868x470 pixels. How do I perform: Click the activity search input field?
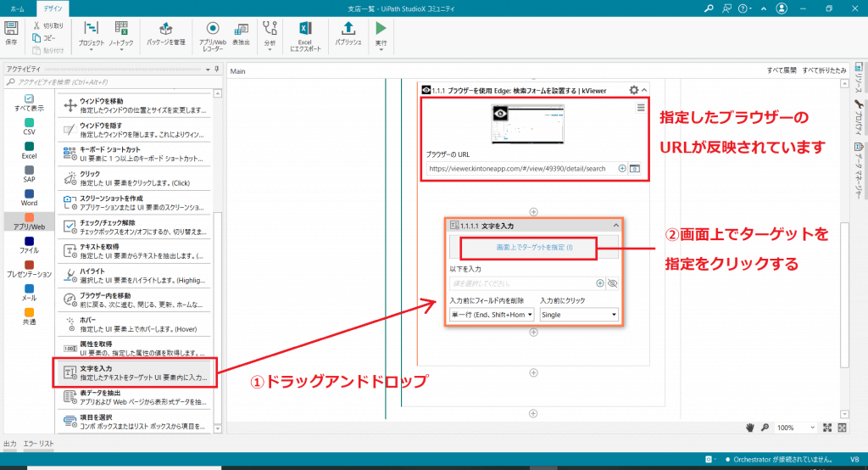[x=110, y=82]
